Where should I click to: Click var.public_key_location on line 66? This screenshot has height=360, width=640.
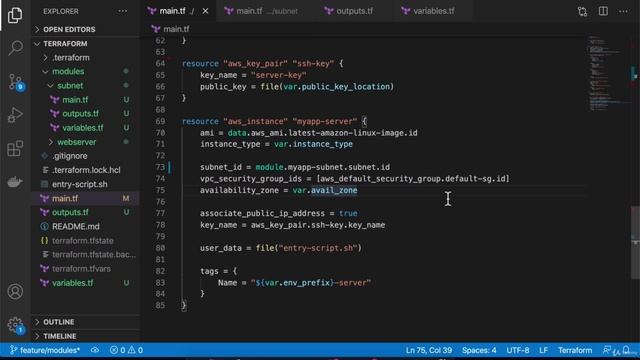[337, 87]
